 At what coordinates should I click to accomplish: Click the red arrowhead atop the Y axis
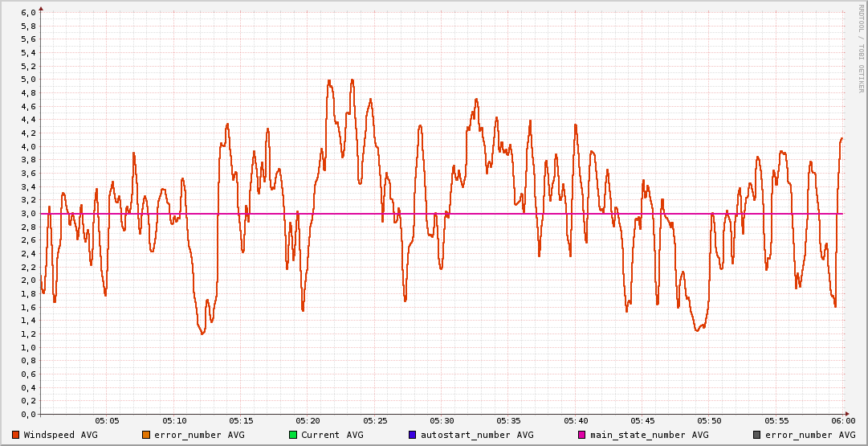click(40, 8)
